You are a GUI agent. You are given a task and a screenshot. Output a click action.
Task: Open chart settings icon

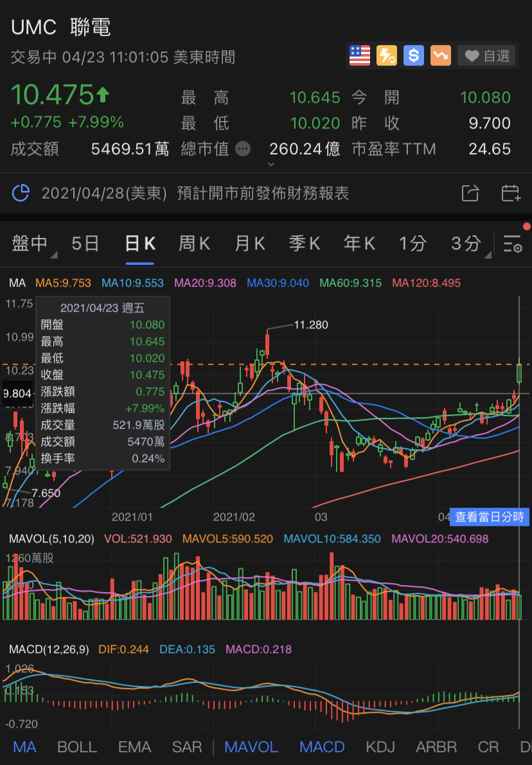pos(513,244)
